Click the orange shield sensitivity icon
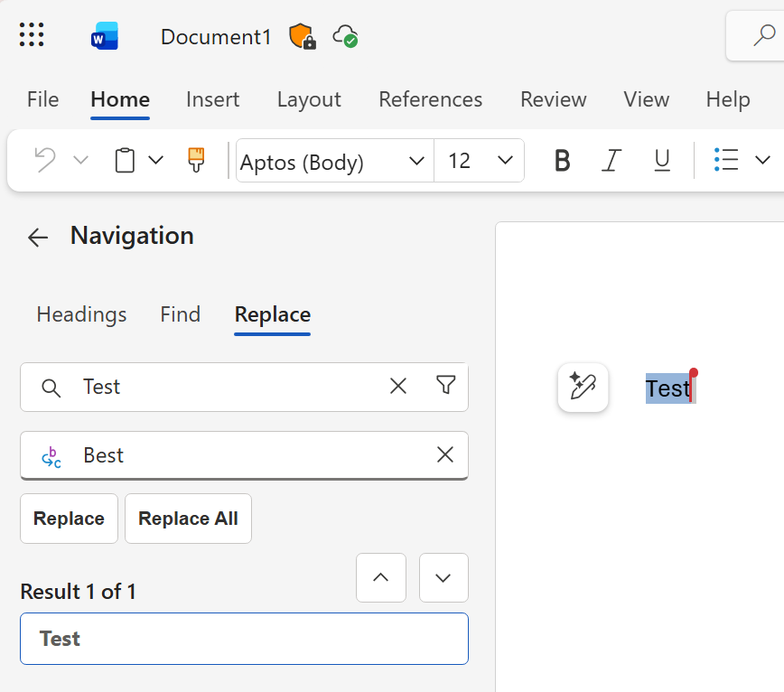 (303, 36)
